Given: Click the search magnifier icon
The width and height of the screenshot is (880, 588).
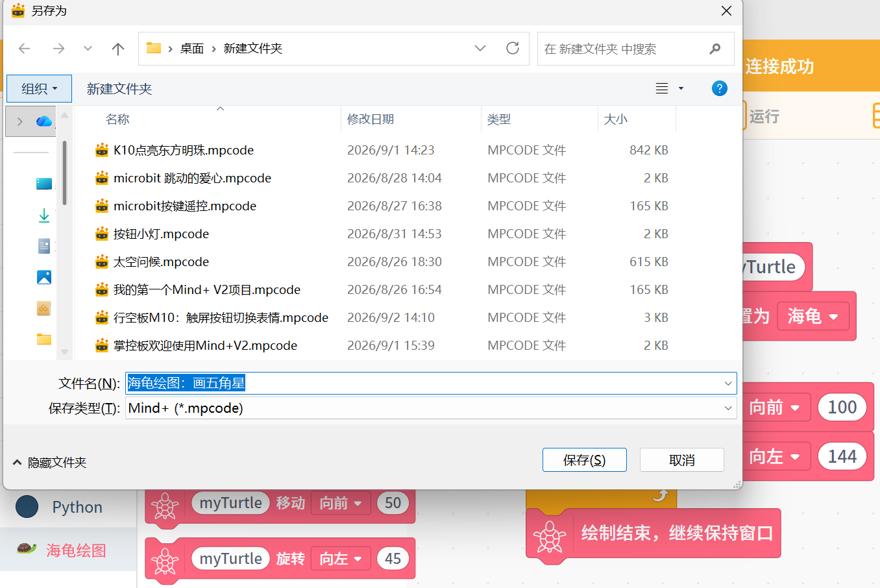Looking at the screenshot, I should (715, 49).
